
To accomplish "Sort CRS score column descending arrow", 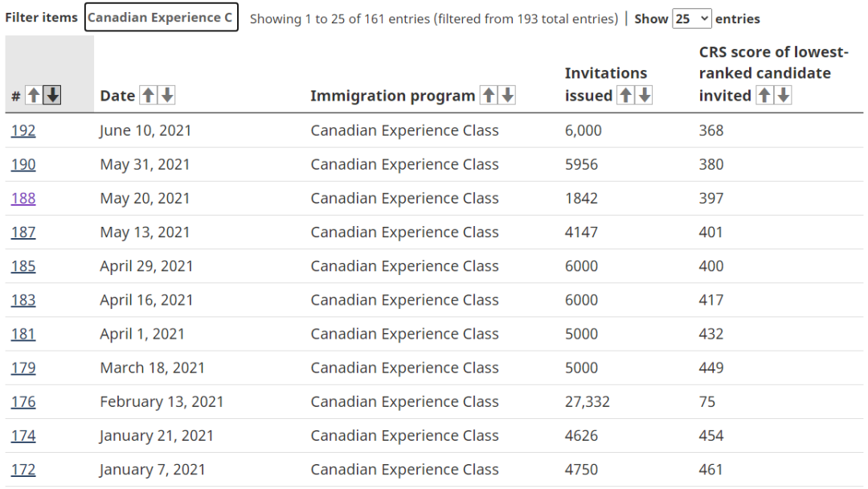I will 784,95.
